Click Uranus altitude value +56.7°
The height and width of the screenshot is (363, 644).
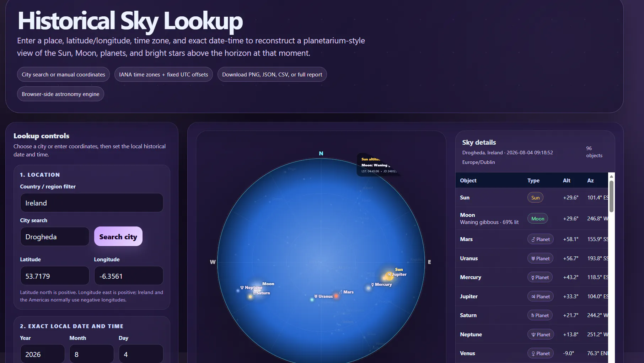coord(571,258)
